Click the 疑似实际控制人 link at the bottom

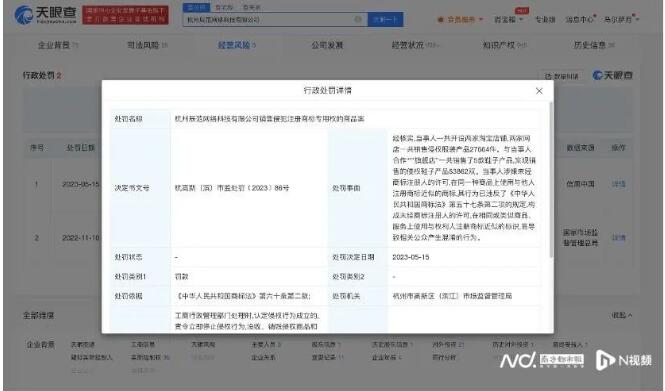(x=91, y=357)
